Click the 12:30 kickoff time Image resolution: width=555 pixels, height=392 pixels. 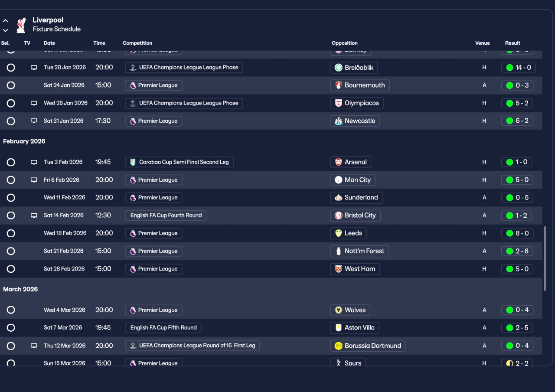(103, 216)
